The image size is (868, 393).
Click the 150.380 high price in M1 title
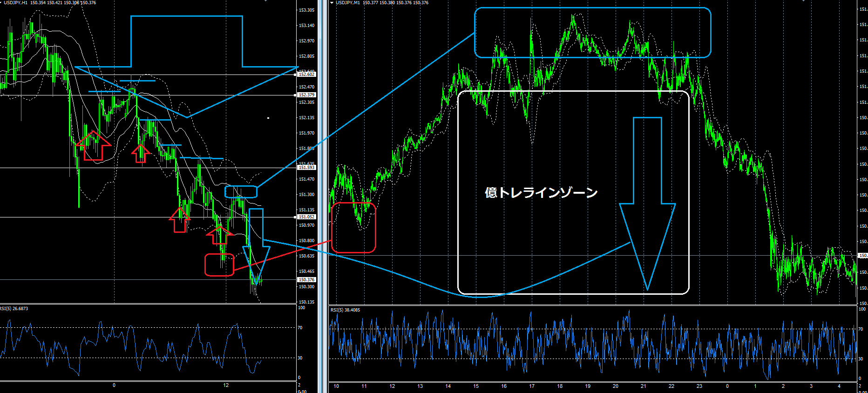point(387,3)
